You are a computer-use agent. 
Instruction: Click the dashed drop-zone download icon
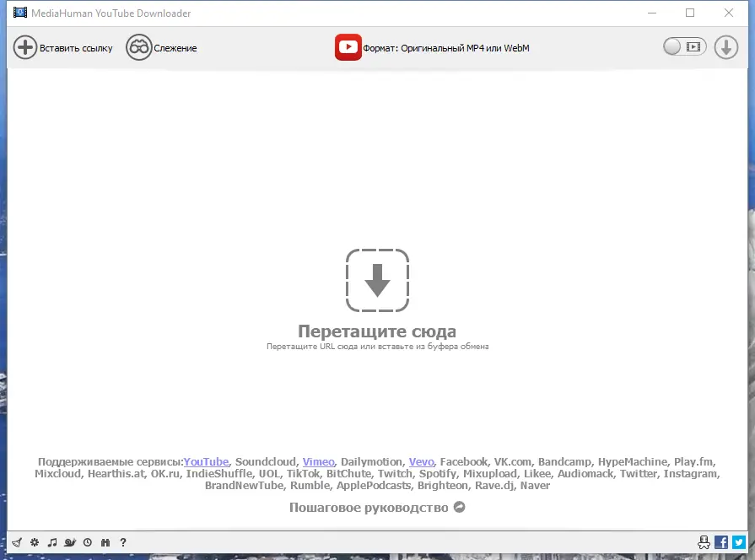coord(378,280)
